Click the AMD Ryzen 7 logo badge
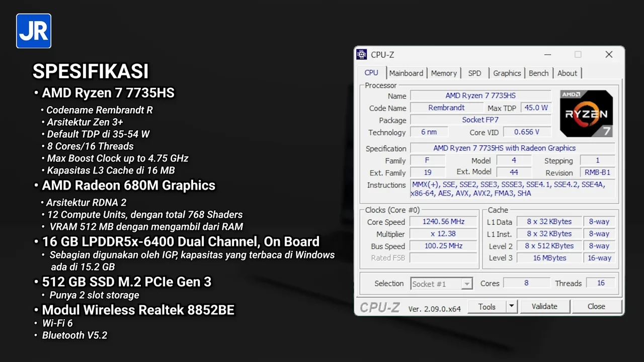644x362 pixels. coord(586,114)
